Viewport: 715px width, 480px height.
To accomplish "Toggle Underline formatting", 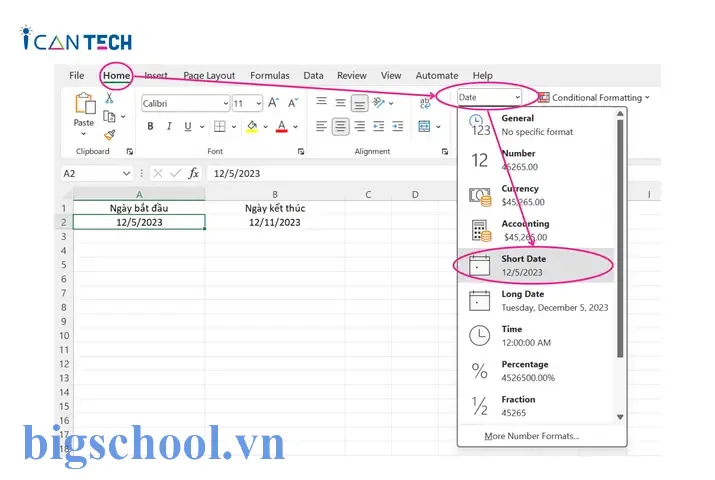I will coord(187,126).
